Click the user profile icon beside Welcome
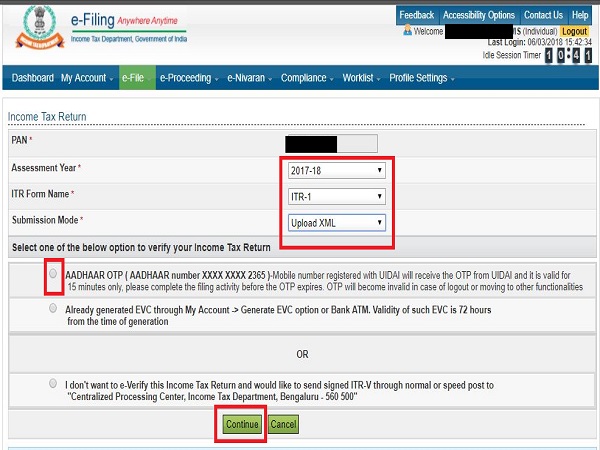Viewport: 600px width, 450px height. point(408,31)
